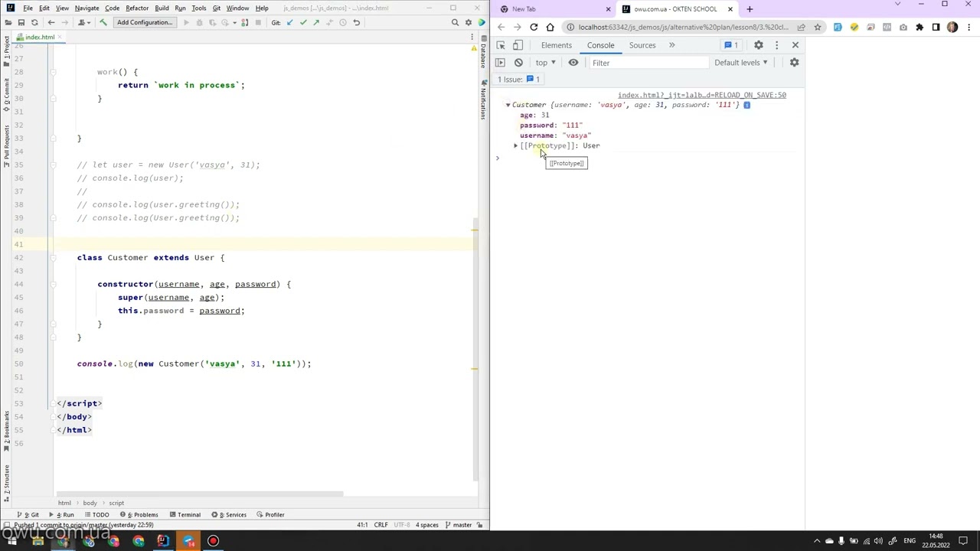
Task: Click the Git Rollback undo icon
Action: click(x=356, y=22)
